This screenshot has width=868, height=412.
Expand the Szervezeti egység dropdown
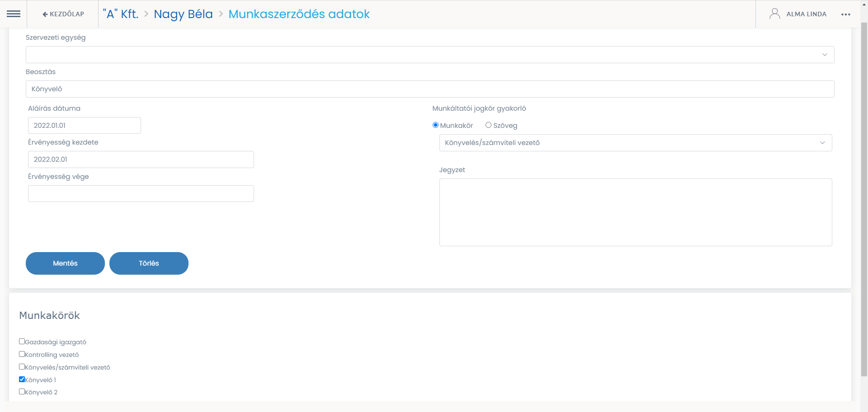tap(429, 55)
